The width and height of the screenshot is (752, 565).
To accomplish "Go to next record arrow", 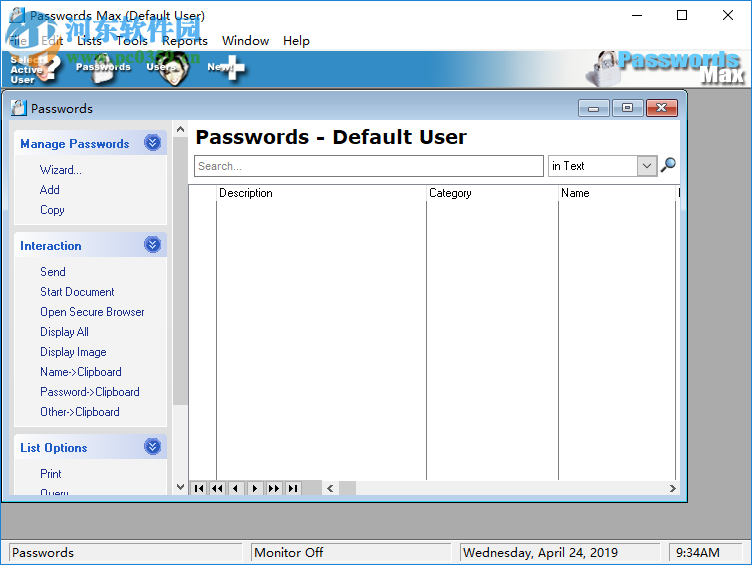I will 255,488.
